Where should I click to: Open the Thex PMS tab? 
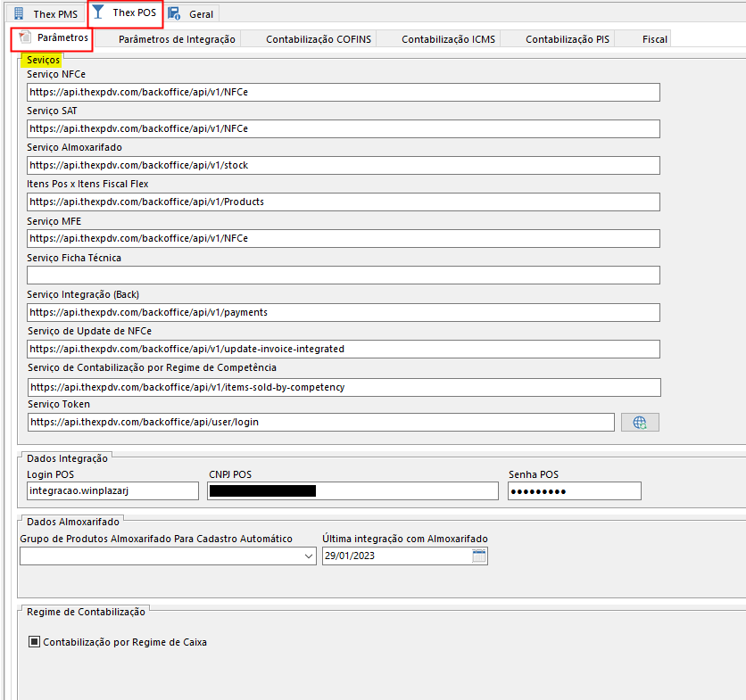(46, 13)
